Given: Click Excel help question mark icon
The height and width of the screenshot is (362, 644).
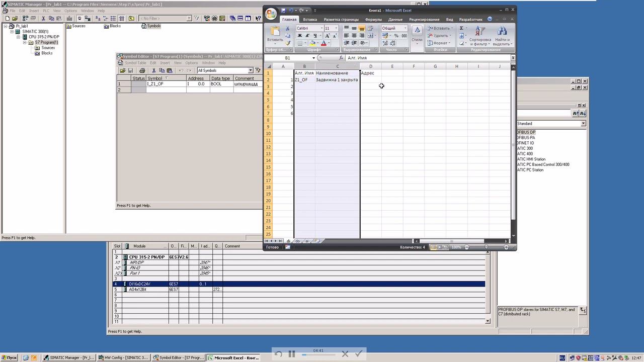Looking at the screenshot, I should (x=490, y=19).
